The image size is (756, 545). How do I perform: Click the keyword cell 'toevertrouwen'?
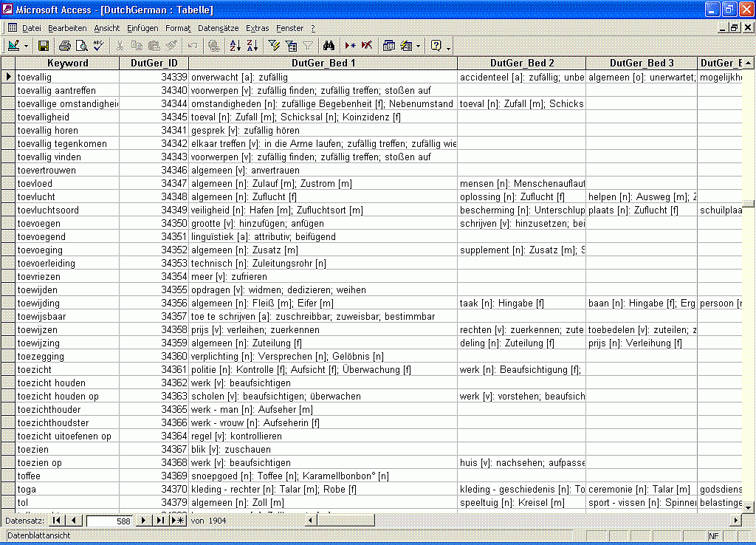tap(67, 171)
